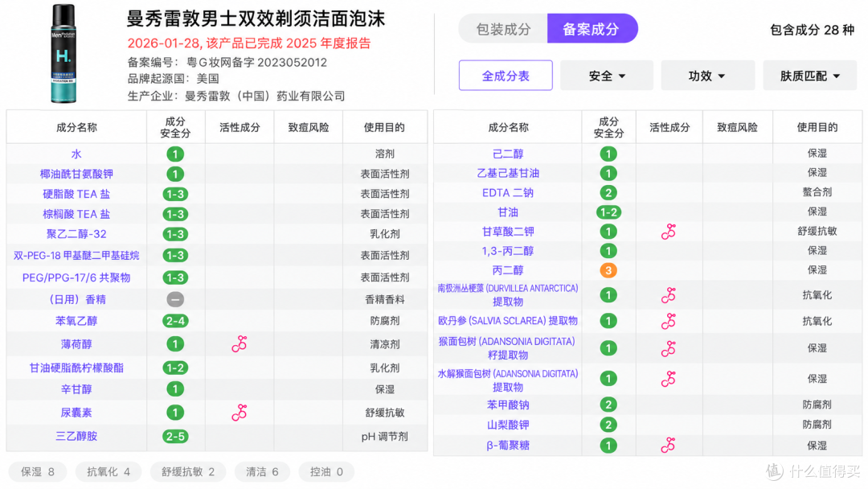Select the 抗氧化 4 tag

[x=108, y=472]
